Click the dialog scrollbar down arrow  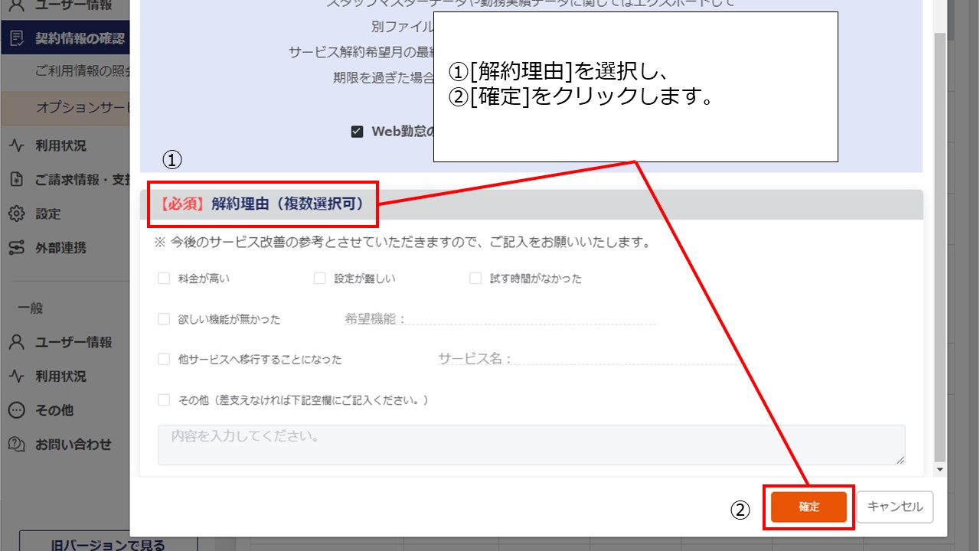point(940,469)
